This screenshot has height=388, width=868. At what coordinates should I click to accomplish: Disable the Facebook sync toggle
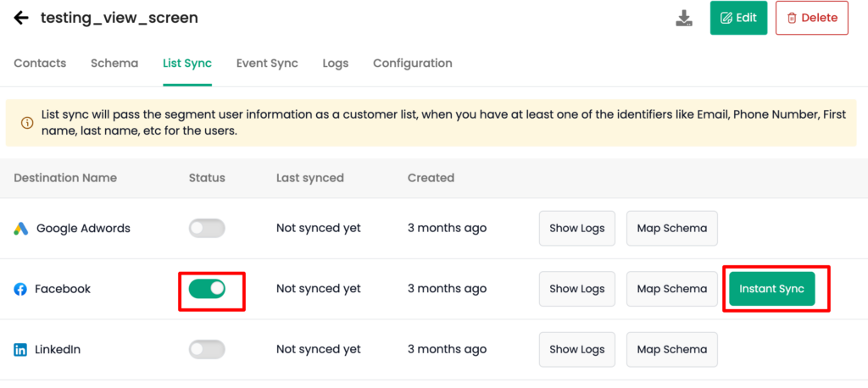pyautogui.click(x=207, y=288)
